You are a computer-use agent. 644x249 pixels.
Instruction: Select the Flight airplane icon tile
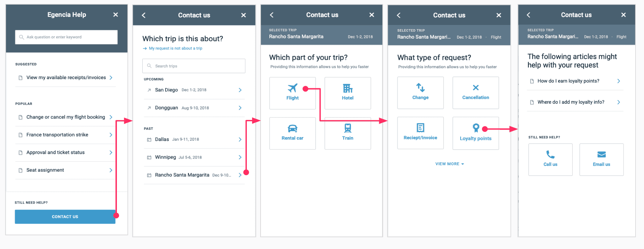[292, 93]
